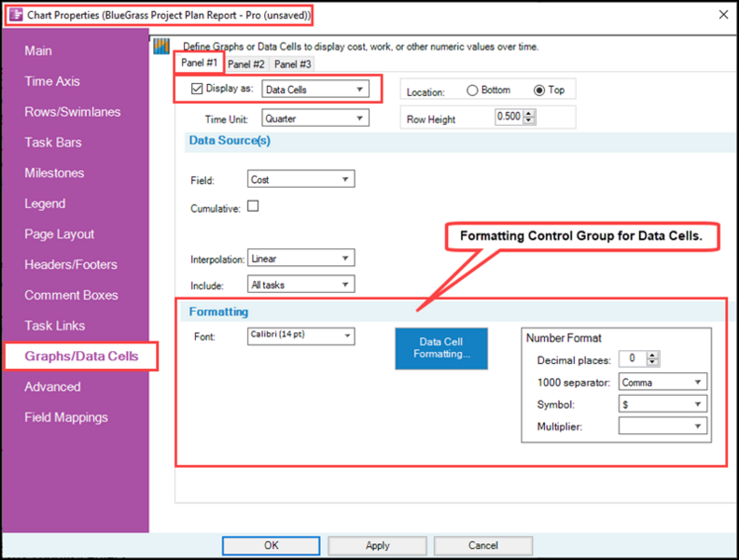Image resolution: width=739 pixels, height=560 pixels.
Task: Open the Time Axis section
Action: pos(52,81)
